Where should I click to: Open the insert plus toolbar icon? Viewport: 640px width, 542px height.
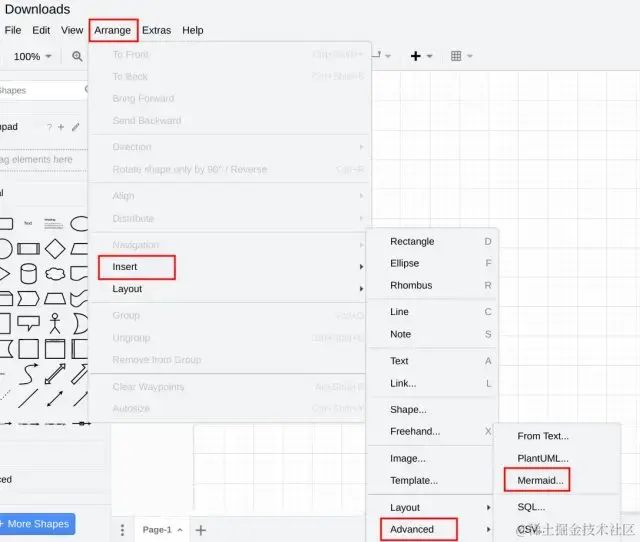pyautogui.click(x=416, y=56)
